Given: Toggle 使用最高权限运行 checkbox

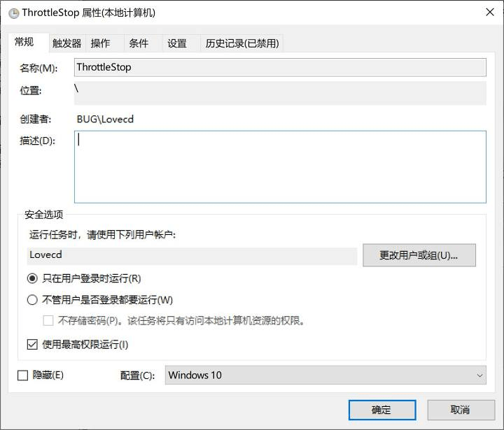Looking at the screenshot, I should 32,345.
